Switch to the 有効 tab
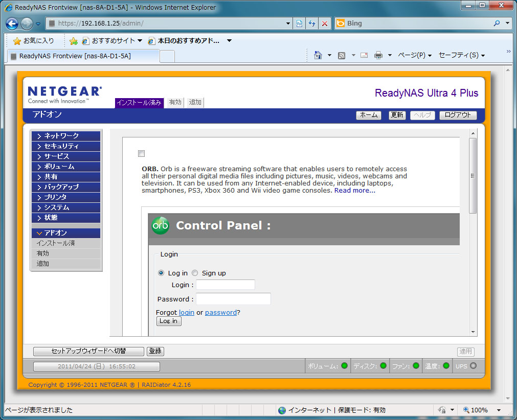The width and height of the screenshot is (517, 420). (175, 102)
